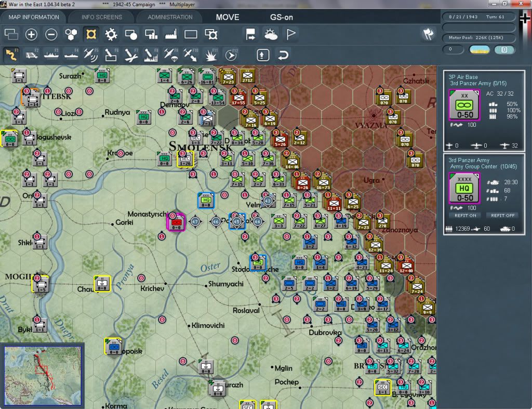Toggle the ground conditions pill indicator
The width and height of the screenshot is (532, 409).
coord(479,49)
